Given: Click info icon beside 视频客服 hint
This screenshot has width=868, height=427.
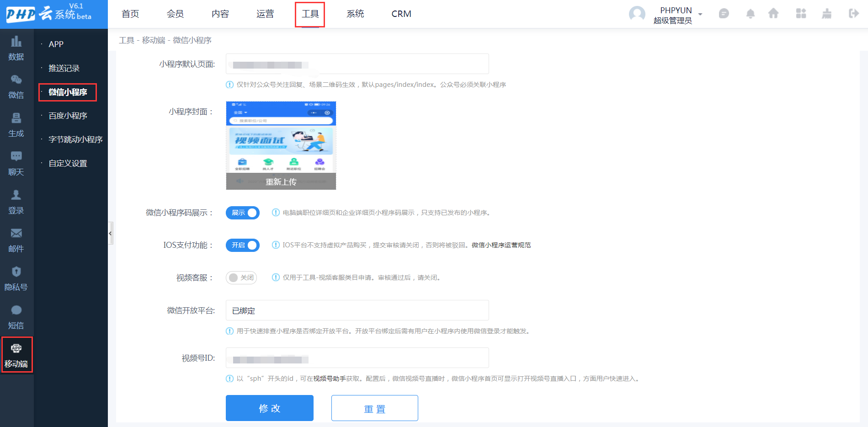Looking at the screenshot, I should click(x=276, y=278).
